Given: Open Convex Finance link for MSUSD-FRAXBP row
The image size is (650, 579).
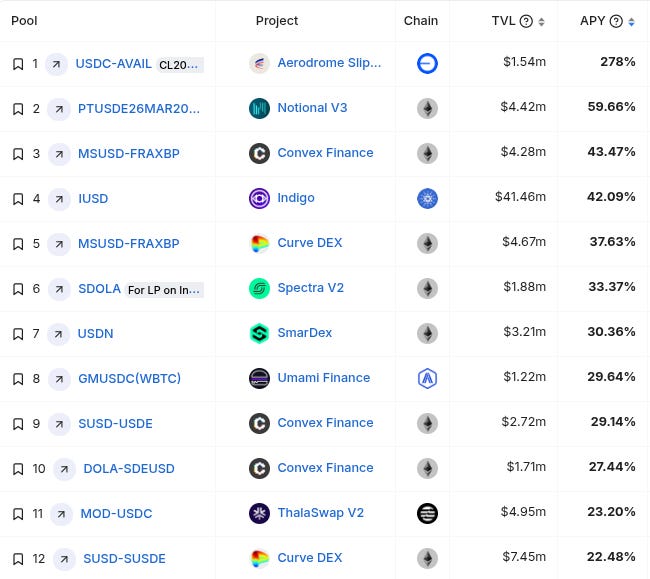Looking at the screenshot, I should 325,153.
